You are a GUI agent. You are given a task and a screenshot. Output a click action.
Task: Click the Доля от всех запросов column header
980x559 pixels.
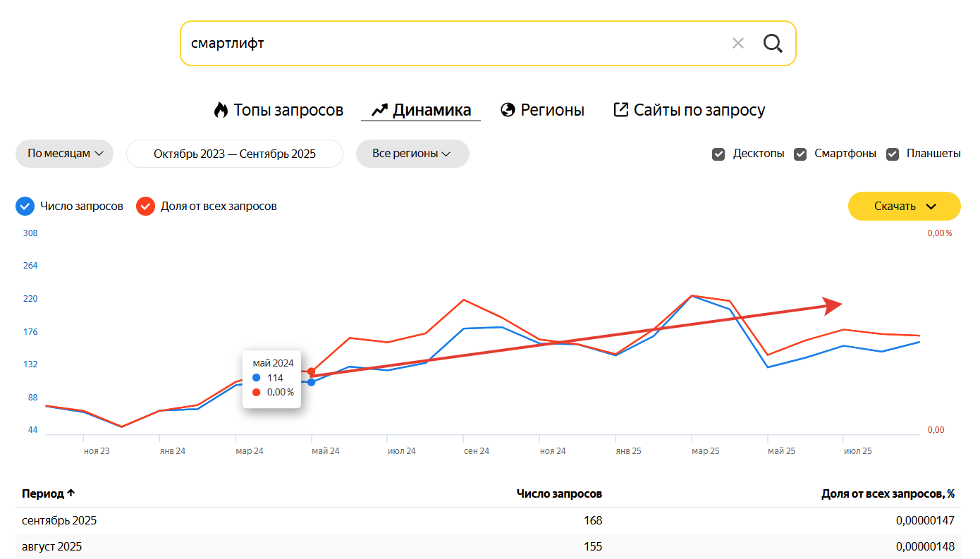click(887, 493)
